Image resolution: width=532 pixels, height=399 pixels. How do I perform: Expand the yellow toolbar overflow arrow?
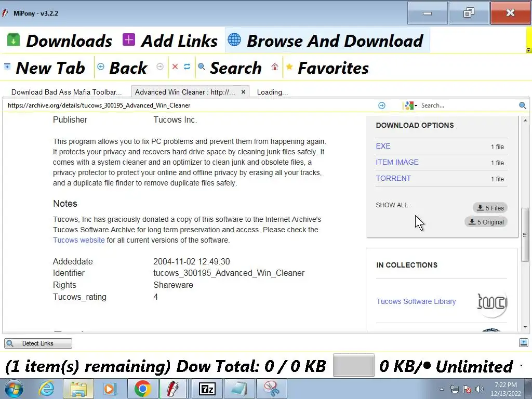[x=528, y=50]
